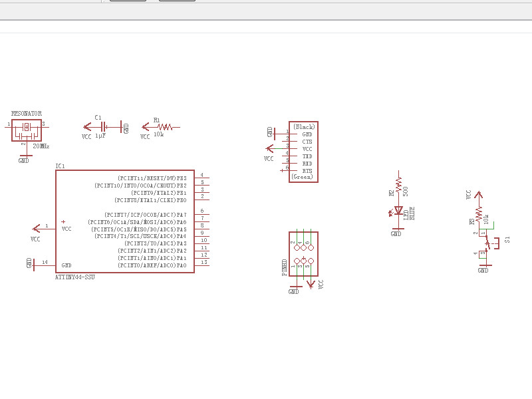Click the CTS pin label on the header
This screenshot has width=532, height=399.
point(307,142)
